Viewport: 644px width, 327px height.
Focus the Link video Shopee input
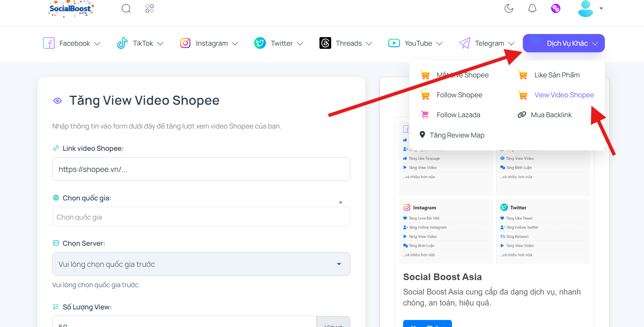pos(201,169)
